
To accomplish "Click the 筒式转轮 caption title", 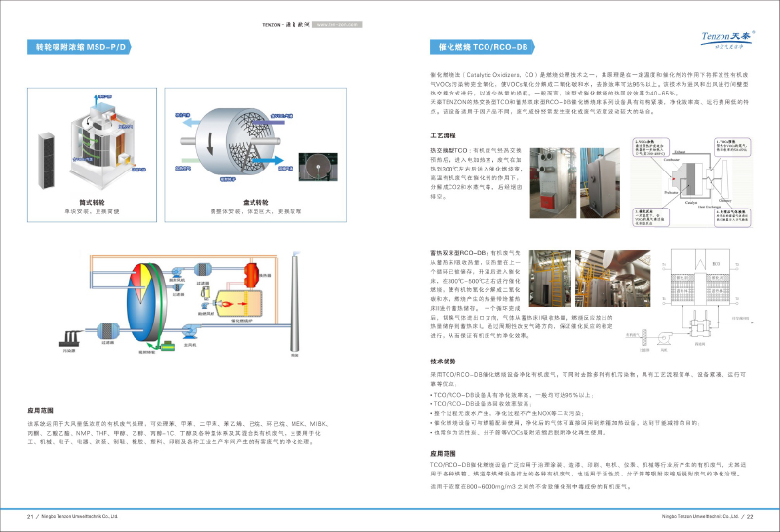I will [x=92, y=203].
